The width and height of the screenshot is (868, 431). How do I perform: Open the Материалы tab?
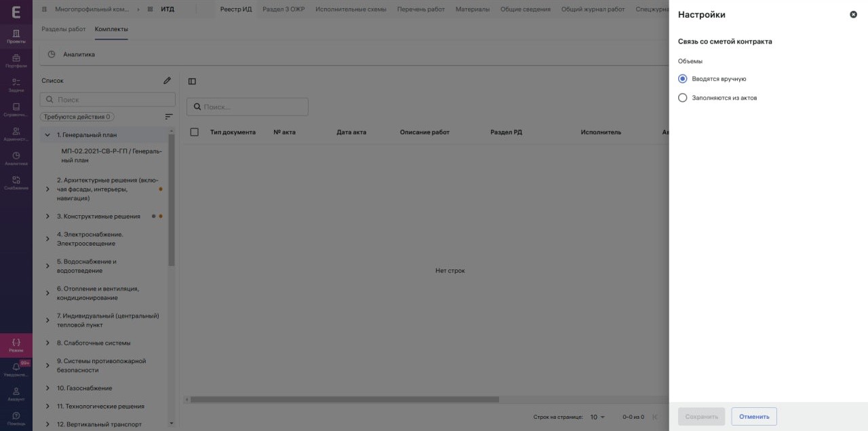tap(473, 10)
